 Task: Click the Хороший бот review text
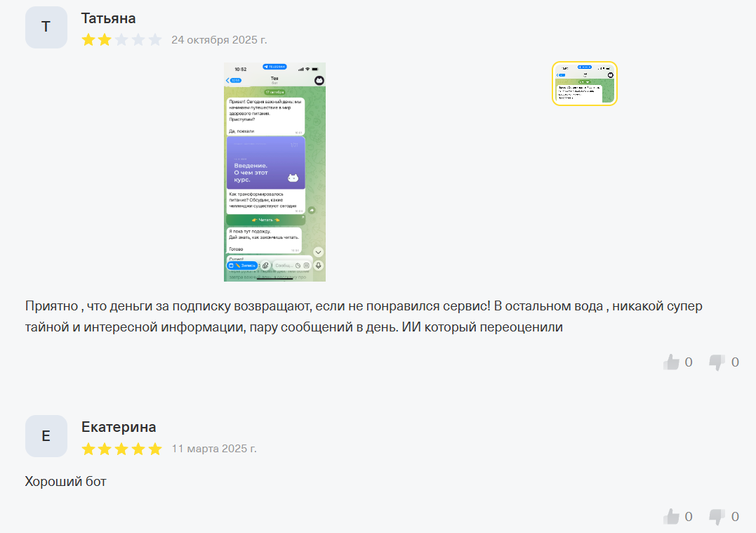65,482
